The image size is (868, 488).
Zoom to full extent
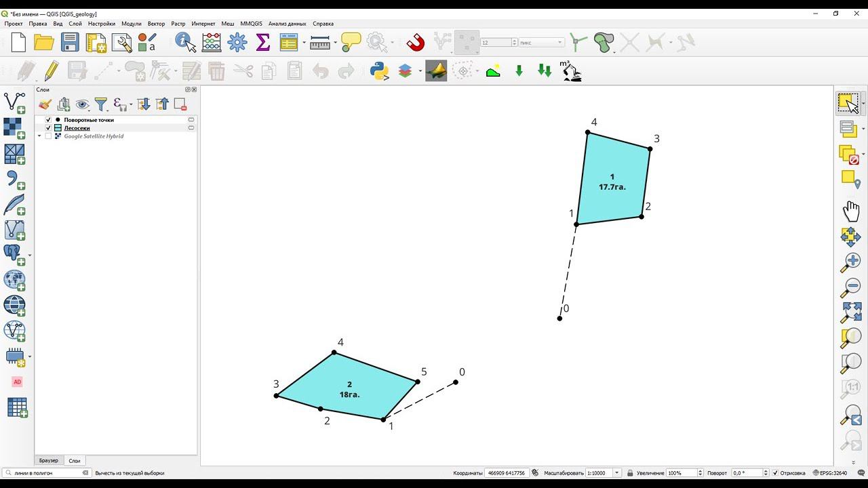850,312
